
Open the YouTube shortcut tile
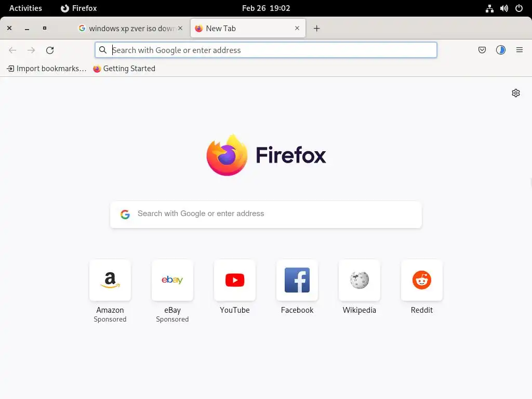(x=235, y=280)
